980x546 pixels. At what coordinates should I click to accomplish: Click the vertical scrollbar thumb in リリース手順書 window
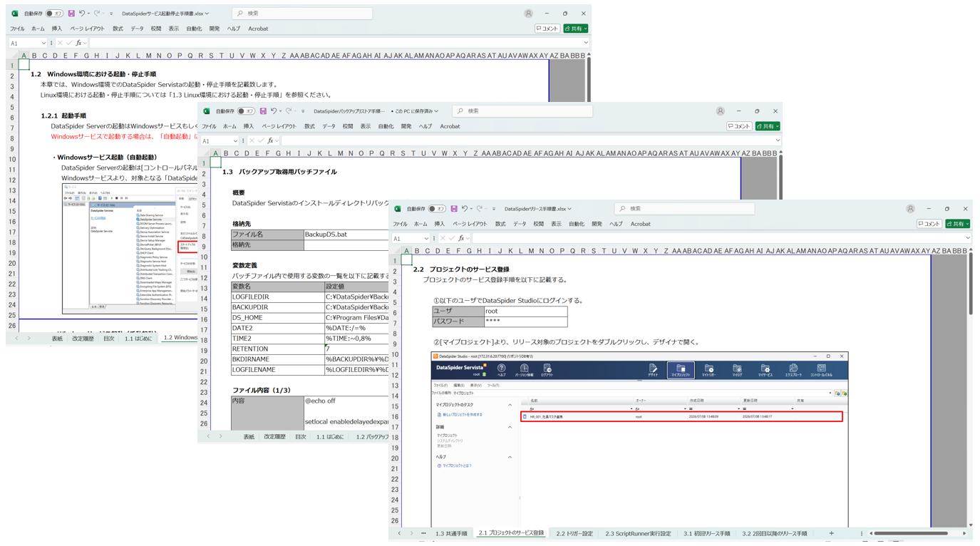(970, 284)
